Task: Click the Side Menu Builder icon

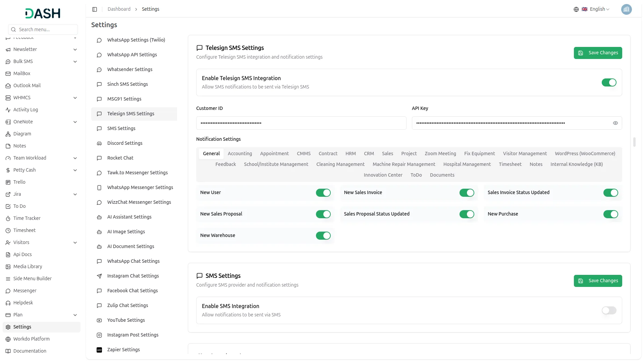Action: 8,279
